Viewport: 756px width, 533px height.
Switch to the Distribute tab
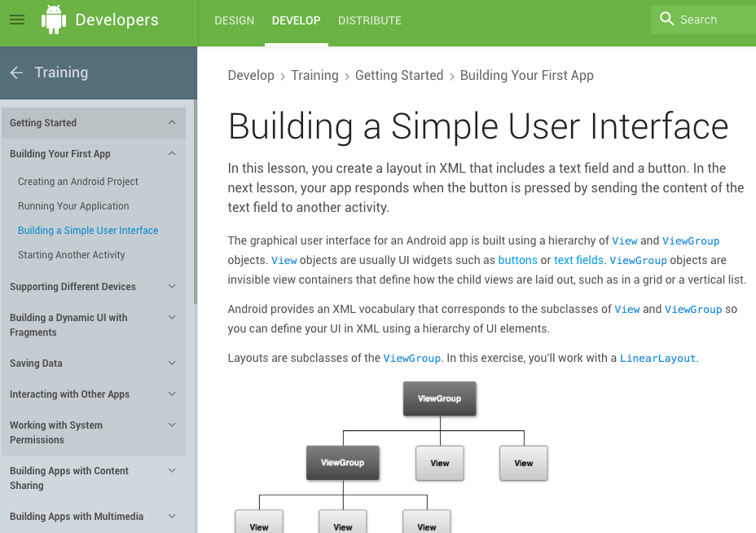pyautogui.click(x=369, y=20)
